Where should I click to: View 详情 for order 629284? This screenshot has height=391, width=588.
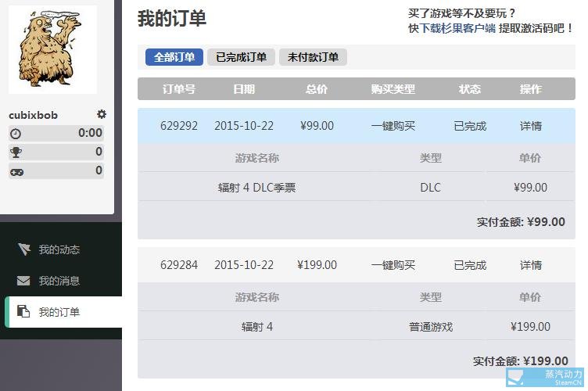pyautogui.click(x=531, y=265)
